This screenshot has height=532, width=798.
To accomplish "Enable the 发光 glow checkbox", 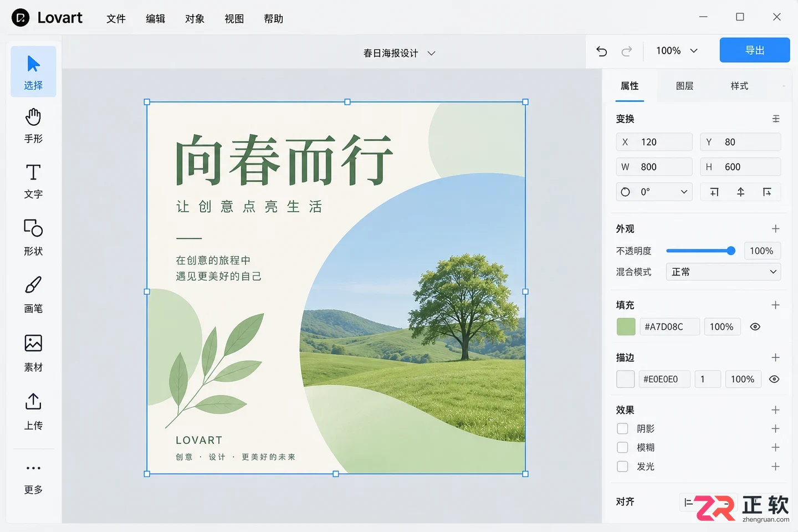I will click(x=622, y=467).
